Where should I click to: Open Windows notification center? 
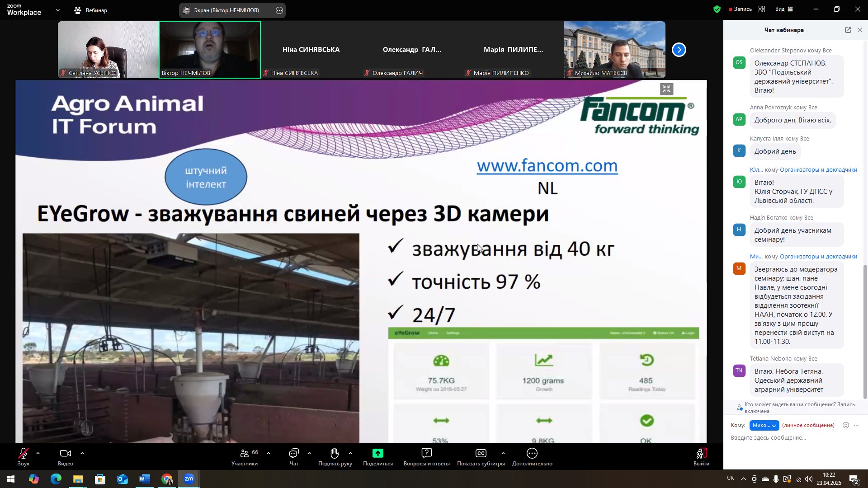click(x=854, y=479)
